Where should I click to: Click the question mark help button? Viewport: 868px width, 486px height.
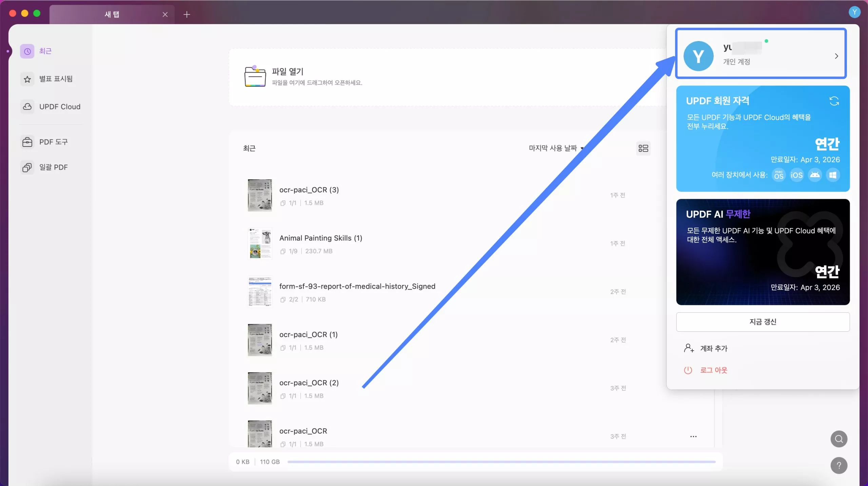click(839, 466)
